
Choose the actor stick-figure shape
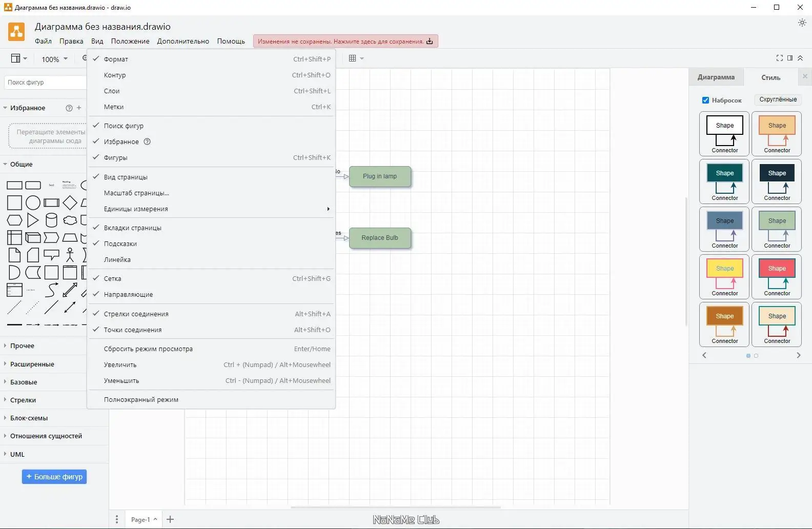tap(70, 255)
